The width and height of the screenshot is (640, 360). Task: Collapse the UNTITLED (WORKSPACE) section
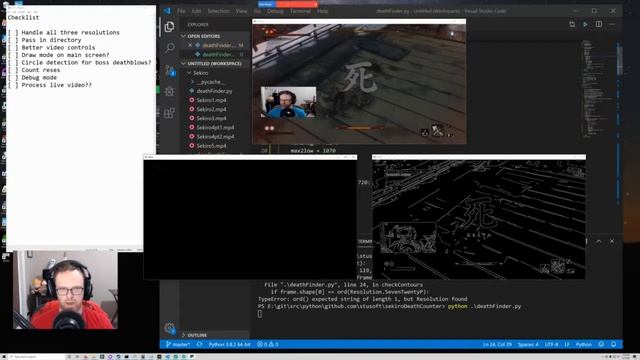coord(211,64)
